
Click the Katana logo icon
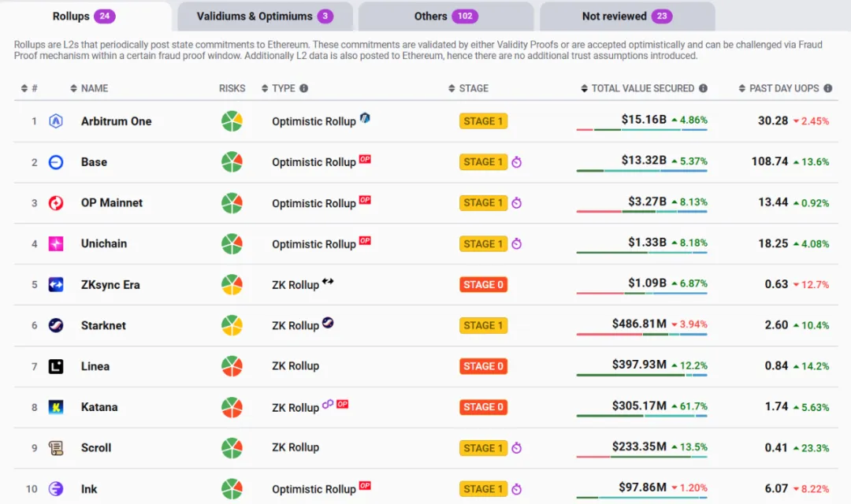click(56, 407)
